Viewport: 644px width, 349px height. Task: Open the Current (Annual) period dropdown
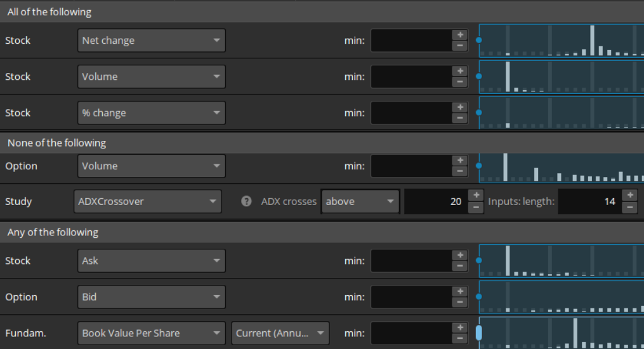280,333
